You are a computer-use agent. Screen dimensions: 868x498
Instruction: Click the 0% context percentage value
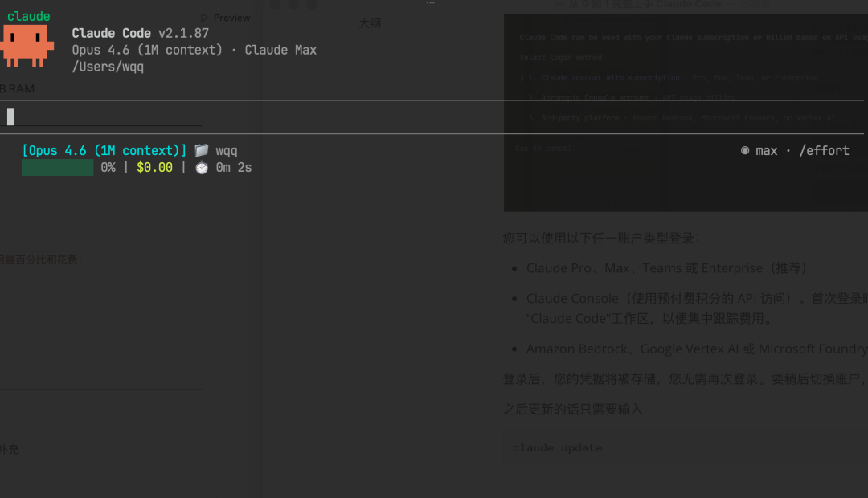[x=108, y=168]
